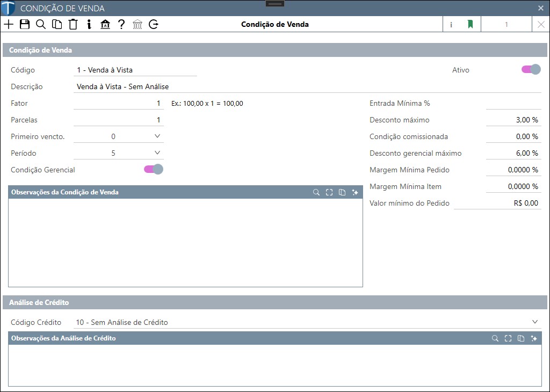Copy Observações da Análise de Crédito text

click(521, 338)
